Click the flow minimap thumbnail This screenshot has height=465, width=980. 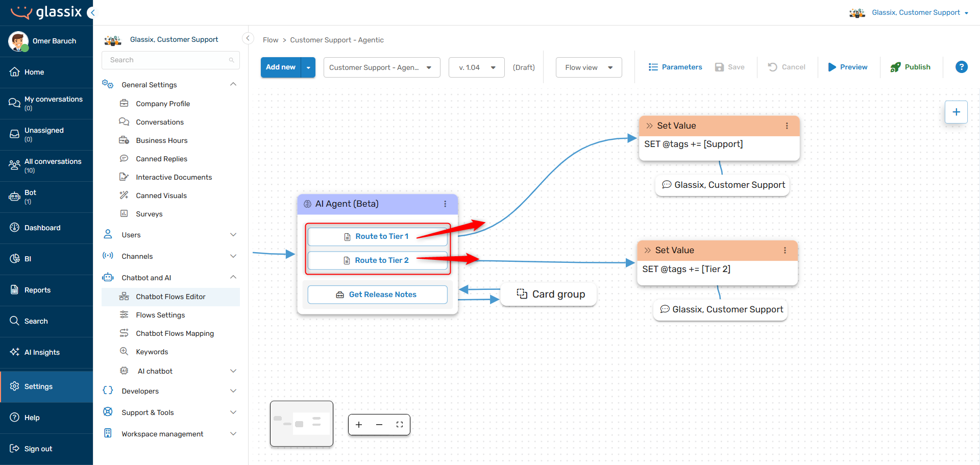tap(302, 424)
